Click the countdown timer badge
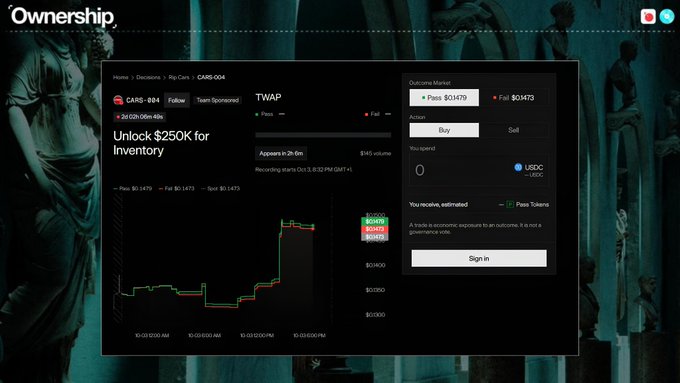Viewport: 680px width, 383px height. click(140, 117)
